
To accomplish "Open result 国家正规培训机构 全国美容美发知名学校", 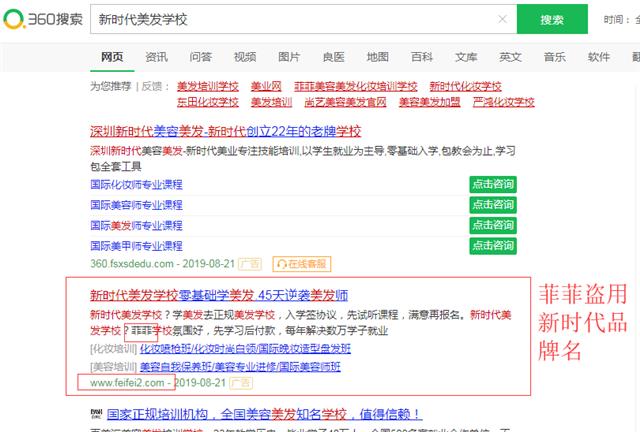I will (x=264, y=414).
